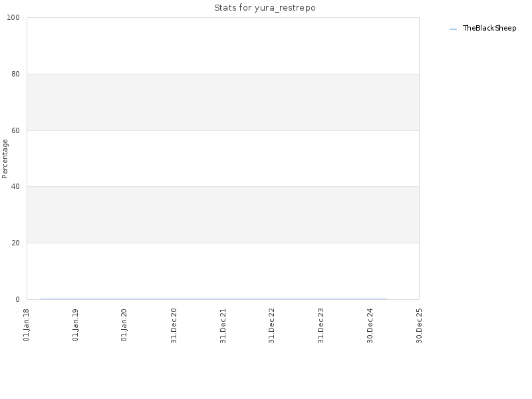Image resolution: width=532 pixels, height=399 pixels.
Task: Select the 31.Dec.22 x-axis label
Action: 271,325
